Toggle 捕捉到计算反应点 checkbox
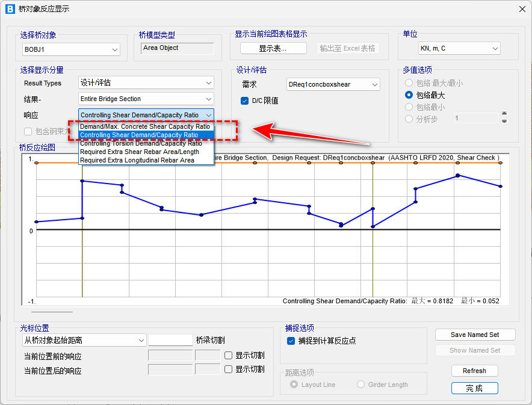The width and height of the screenshot is (532, 405). tap(292, 341)
